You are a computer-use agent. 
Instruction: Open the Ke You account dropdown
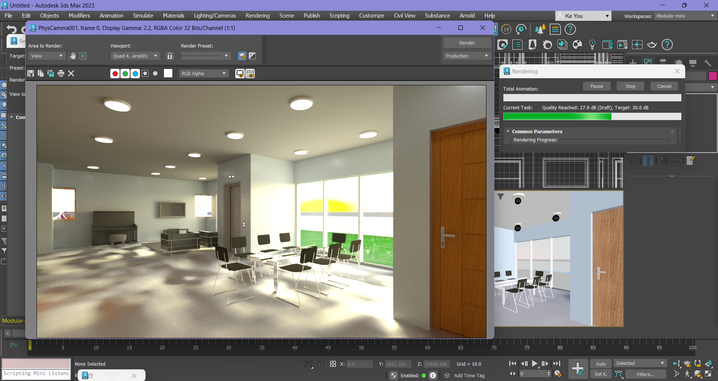pos(583,16)
